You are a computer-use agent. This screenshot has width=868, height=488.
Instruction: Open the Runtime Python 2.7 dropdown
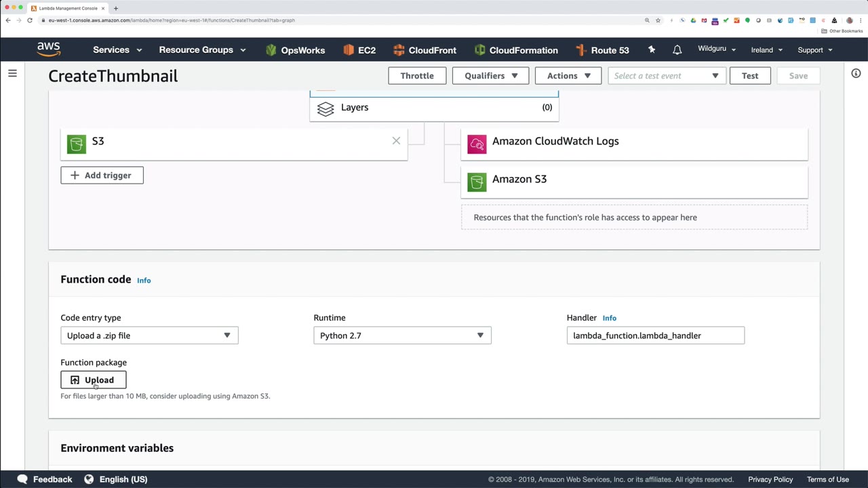click(402, 335)
